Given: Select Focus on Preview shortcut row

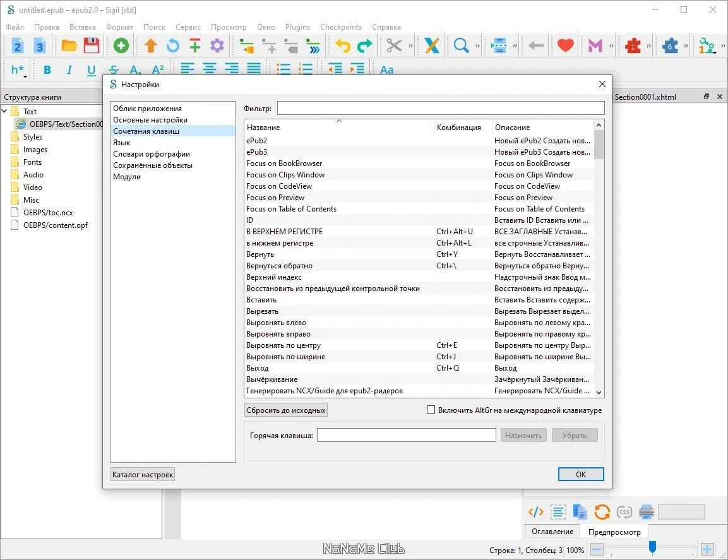Looking at the screenshot, I should click(x=419, y=198).
